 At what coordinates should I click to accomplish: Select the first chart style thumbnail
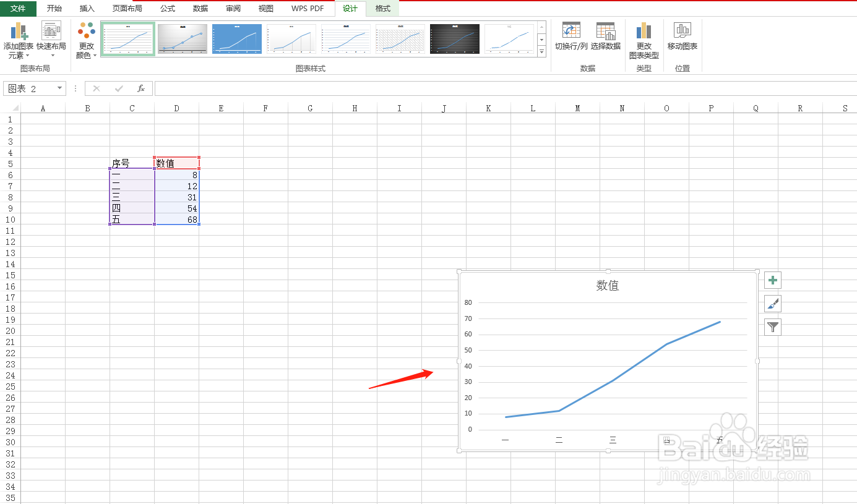pos(128,39)
